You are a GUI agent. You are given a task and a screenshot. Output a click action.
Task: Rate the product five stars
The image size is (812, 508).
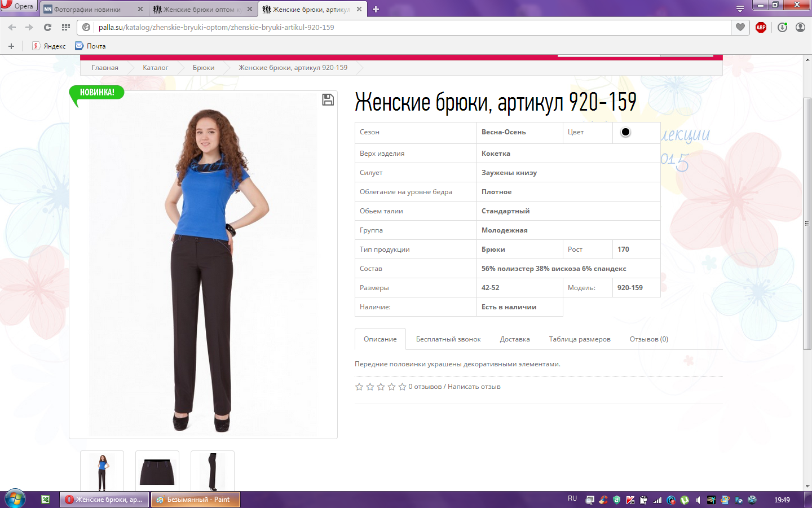point(402,387)
